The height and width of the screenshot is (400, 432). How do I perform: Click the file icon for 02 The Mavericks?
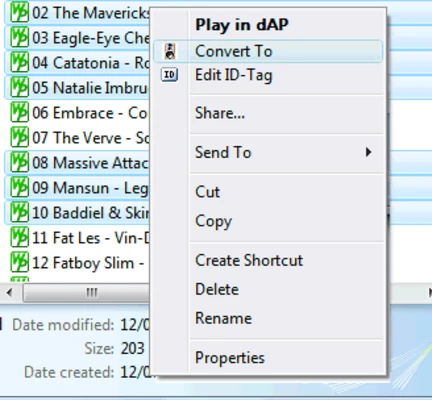tap(19, 13)
